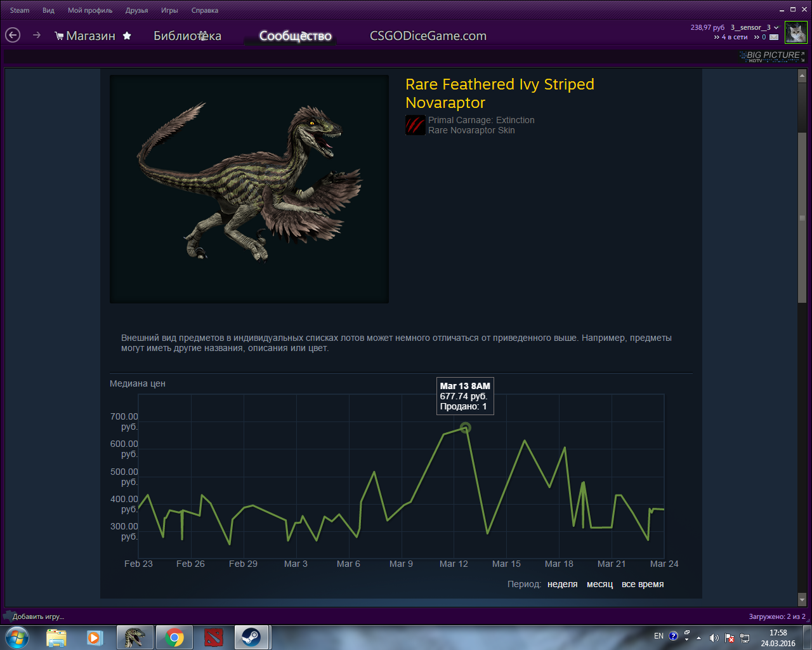
Task: Open the Action Center flag icon
Action: click(x=730, y=638)
